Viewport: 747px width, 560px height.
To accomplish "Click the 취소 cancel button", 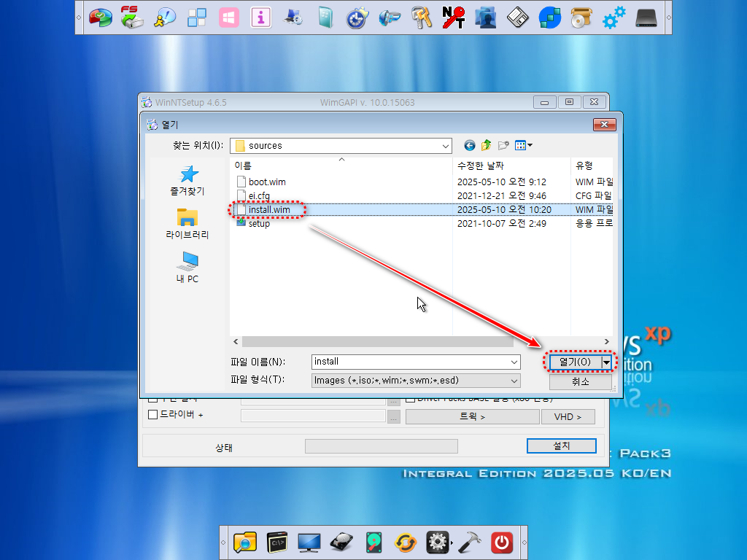I will 580,381.
